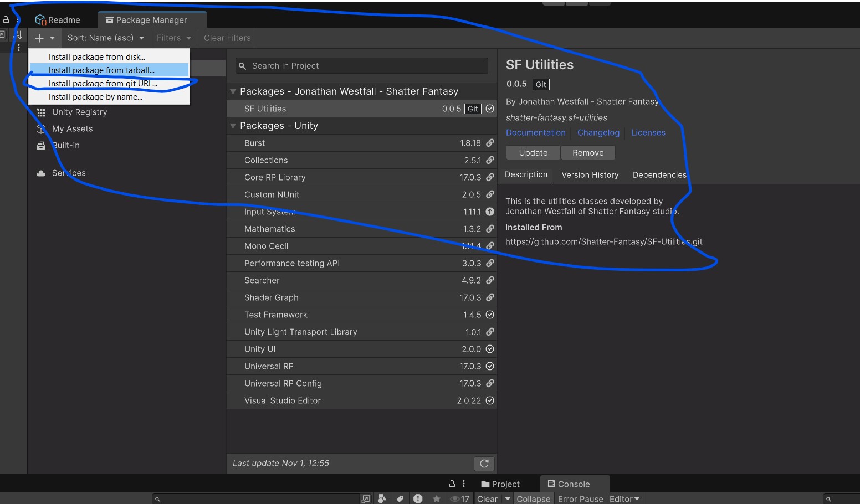Select the Shader Graph package
Screen dimensions: 860x504
click(x=362, y=297)
